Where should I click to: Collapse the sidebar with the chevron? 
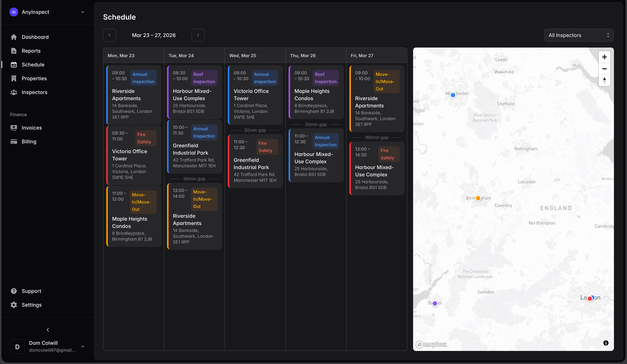point(48,330)
